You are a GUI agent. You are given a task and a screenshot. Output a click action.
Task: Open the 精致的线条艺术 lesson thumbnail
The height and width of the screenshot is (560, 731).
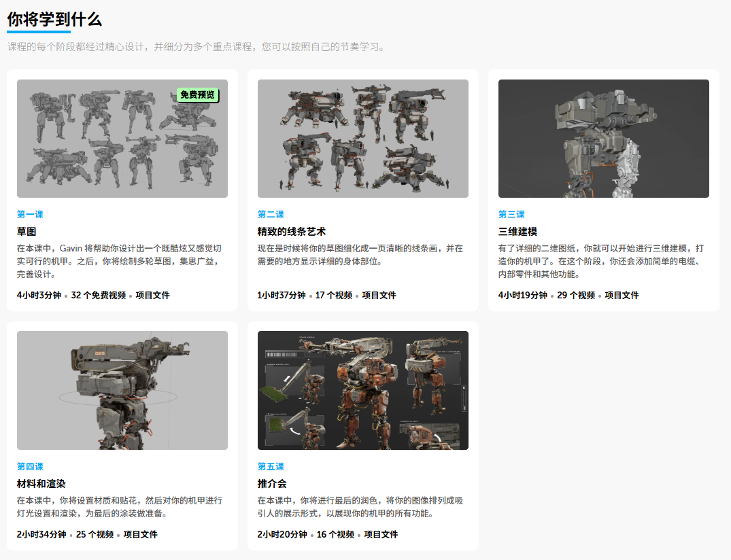362,139
